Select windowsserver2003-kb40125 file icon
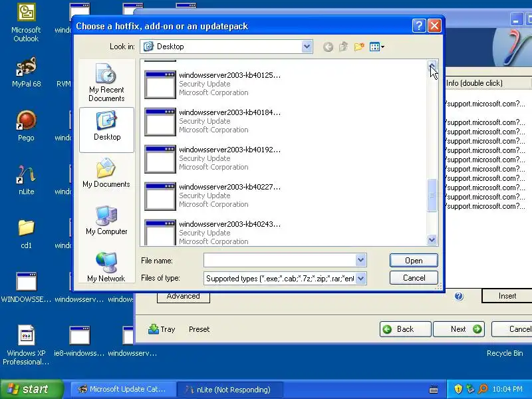The image size is (532, 399). (x=160, y=85)
